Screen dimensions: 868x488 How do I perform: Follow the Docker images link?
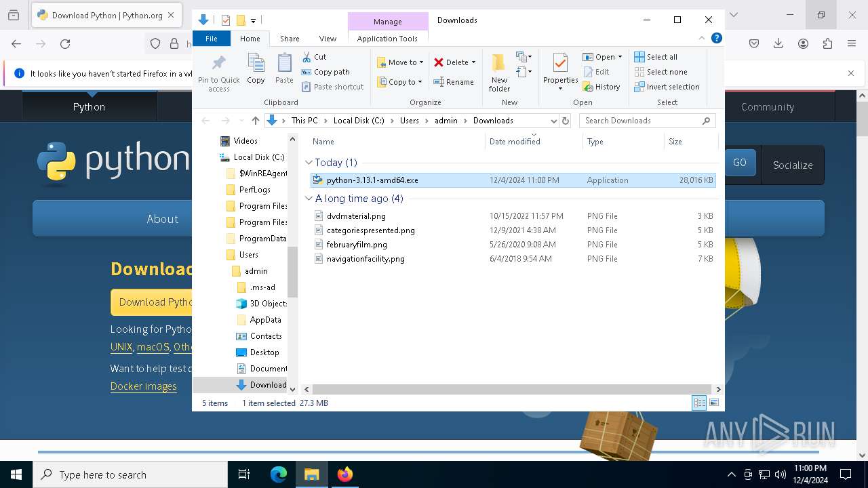coord(144,386)
